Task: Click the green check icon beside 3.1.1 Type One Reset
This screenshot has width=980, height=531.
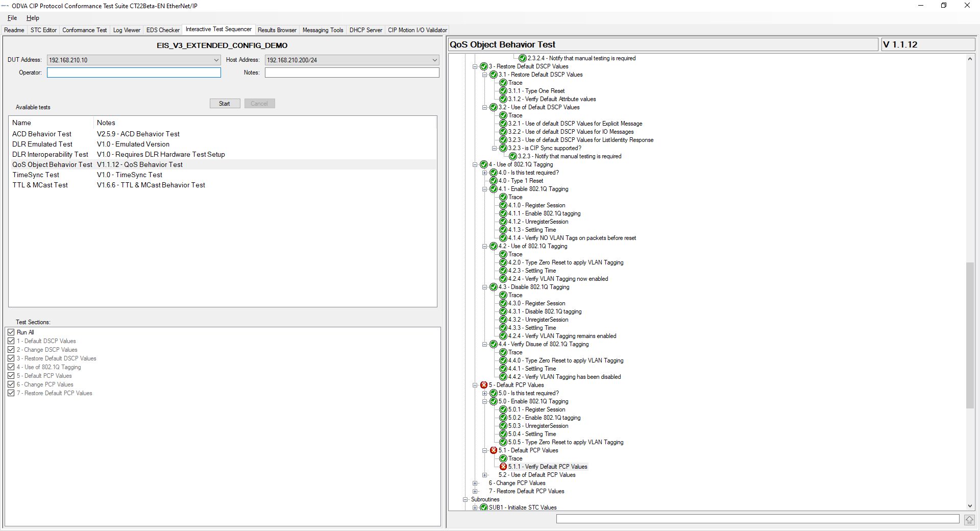Action: click(503, 91)
